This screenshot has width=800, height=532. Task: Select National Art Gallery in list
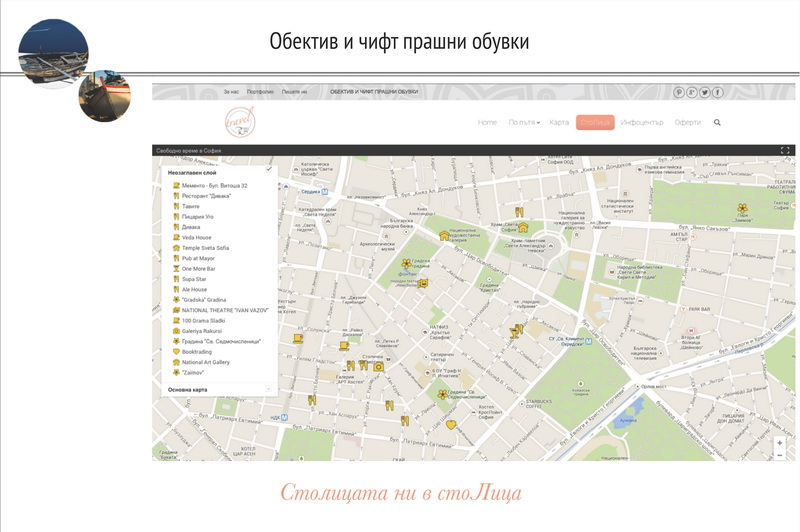pyautogui.click(x=207, y=362)
